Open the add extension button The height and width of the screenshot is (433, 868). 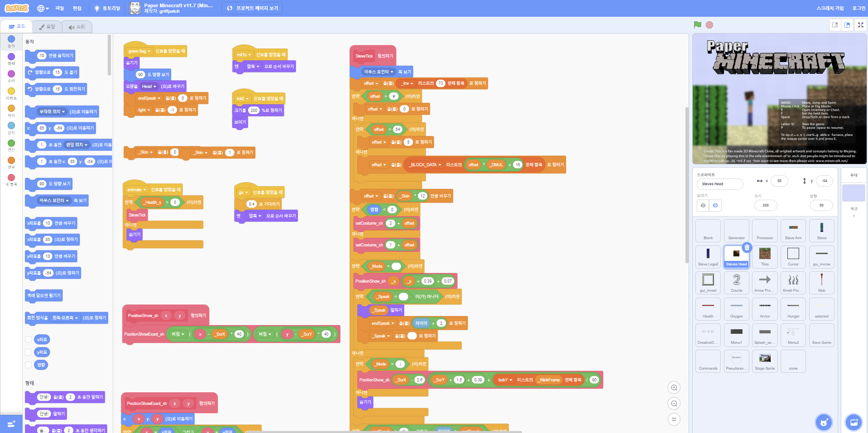tap(11, 424)
